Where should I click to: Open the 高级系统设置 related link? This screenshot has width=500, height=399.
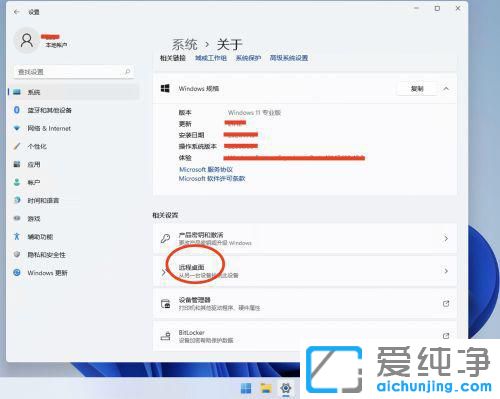tap(289, 58)
